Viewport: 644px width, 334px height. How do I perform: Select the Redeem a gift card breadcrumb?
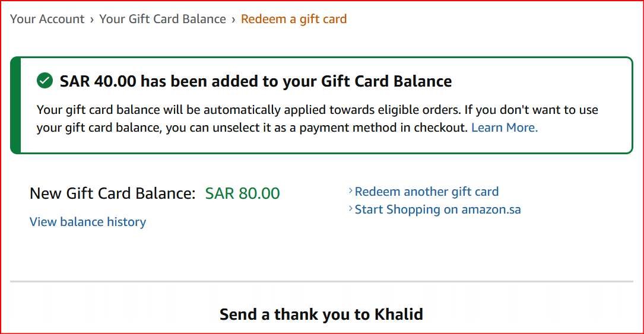(294, 19)
